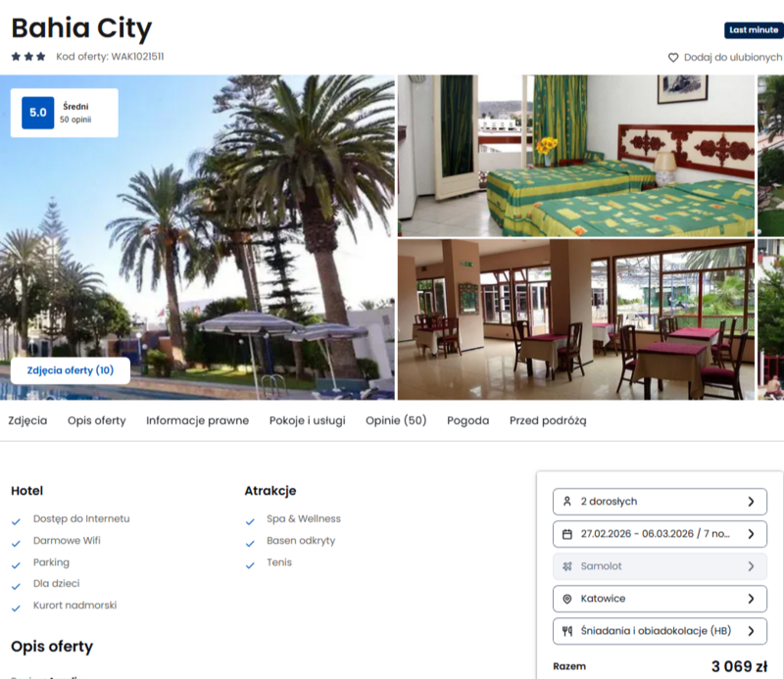Image resolution: width=784 pixels, height=679 pixels.
Task: Click the three-star hotel rating icons
Action: (28, 57)
